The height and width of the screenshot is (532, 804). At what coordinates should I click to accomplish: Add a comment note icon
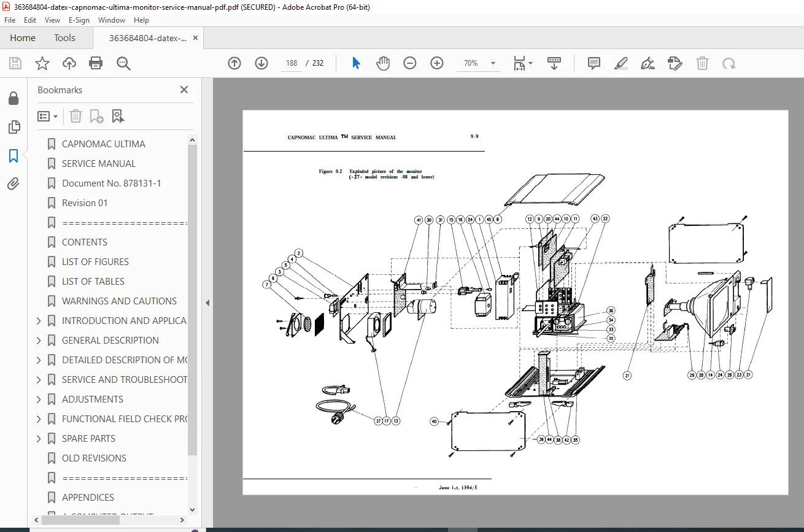pos(593,63)
